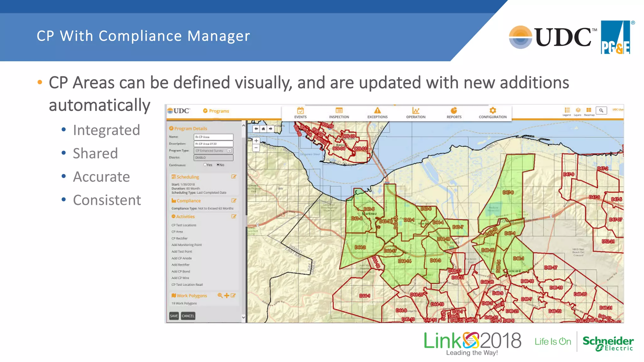The height and width of the screenshot is (362, 644).
Task: Click the Program Details heading
Action: [188, 128]
